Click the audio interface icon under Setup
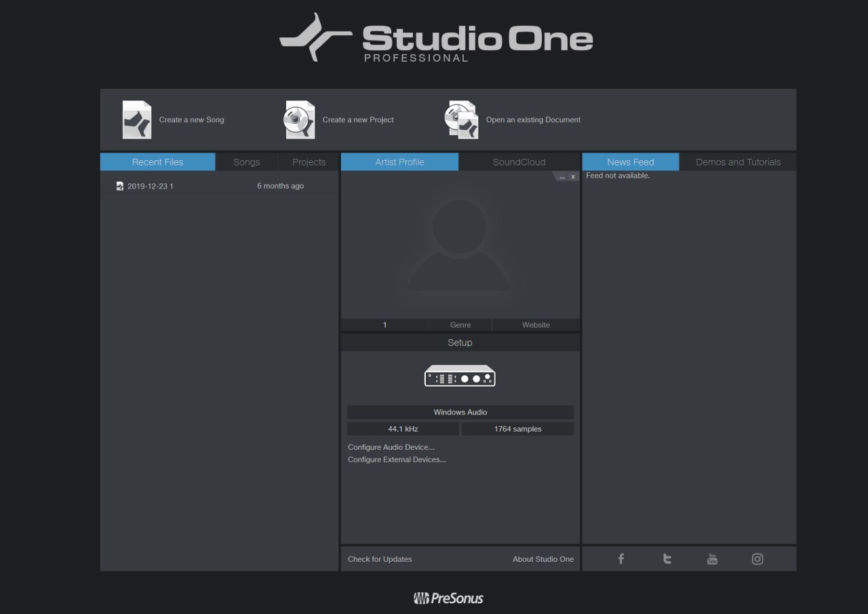Viewport: 868px width, 614px height. click(x=460, y=376)
